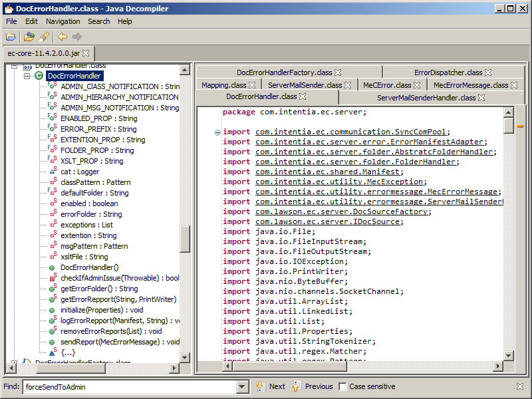Click the Back navigation arrow
The image size is (532, 399).
click(63, 37)
